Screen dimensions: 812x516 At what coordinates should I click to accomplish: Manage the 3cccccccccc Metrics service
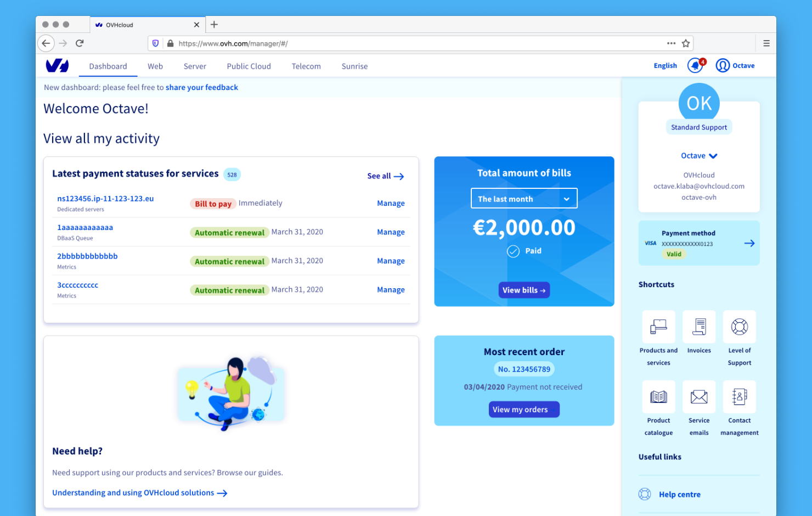[x=391, y=290]
